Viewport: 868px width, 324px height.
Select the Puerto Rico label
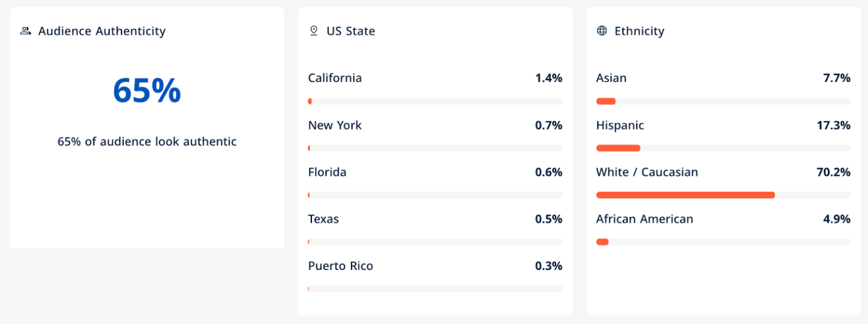point(341,266)
